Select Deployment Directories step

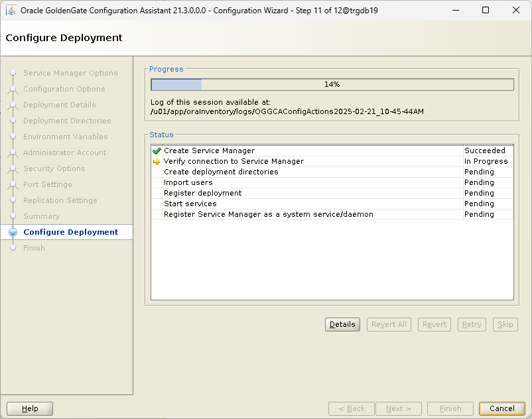67,121
